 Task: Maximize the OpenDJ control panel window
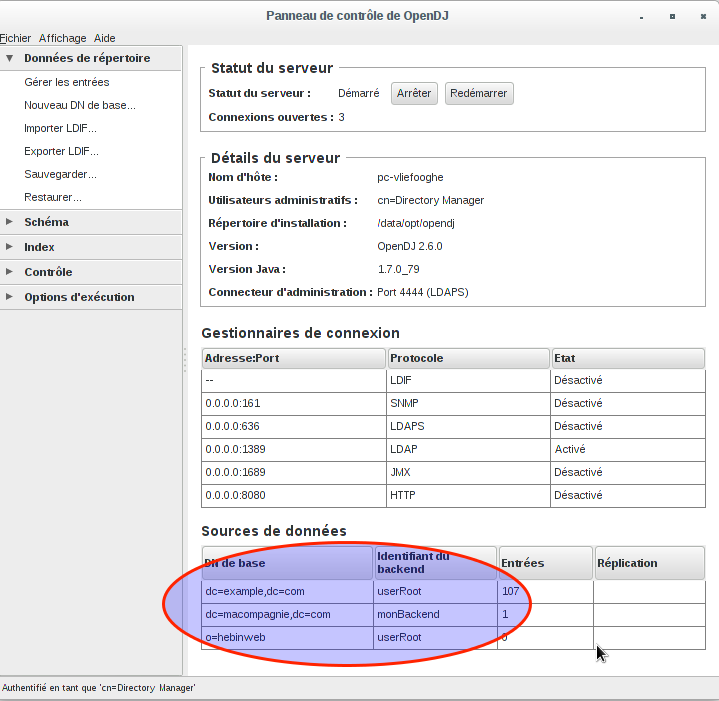672,17
